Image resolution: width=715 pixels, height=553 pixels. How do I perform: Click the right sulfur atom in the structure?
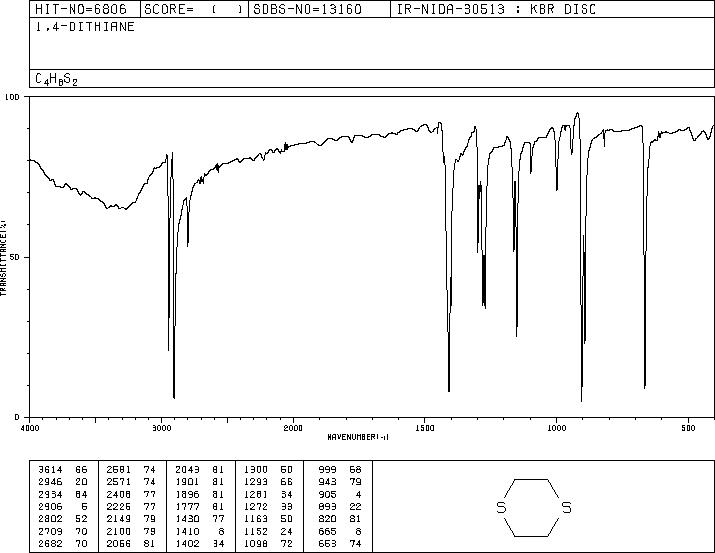(x=566, y=507)
